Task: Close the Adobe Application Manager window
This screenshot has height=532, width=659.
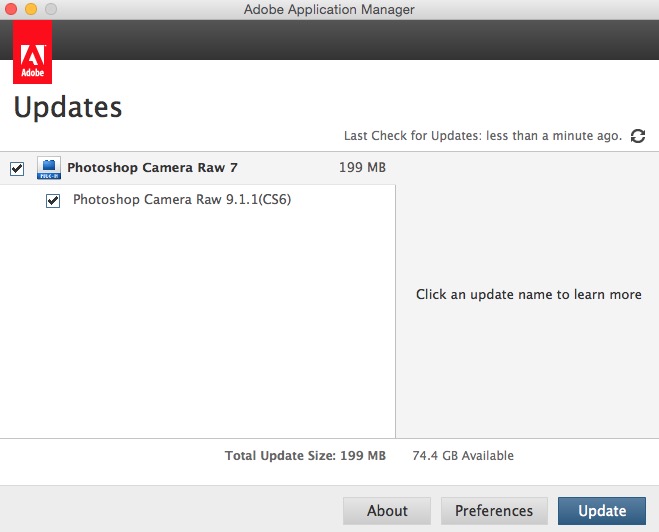Action: 11,9
